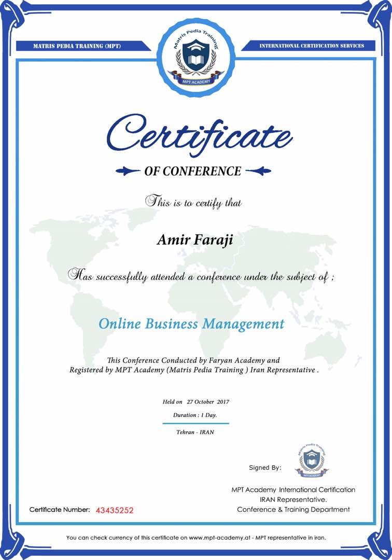Click the blue divider line above Tehran
Screen dimensions: 392x560
(x=195, y=424)
